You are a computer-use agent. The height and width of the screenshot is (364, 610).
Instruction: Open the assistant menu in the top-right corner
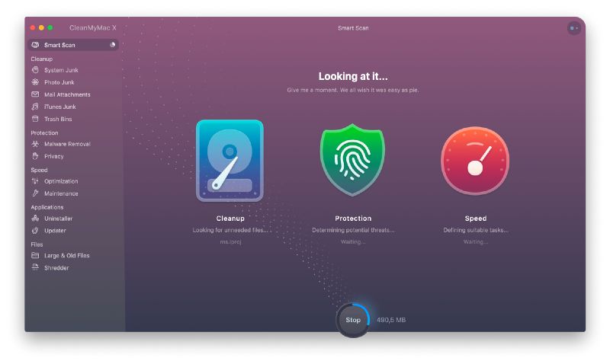[574, 28]
